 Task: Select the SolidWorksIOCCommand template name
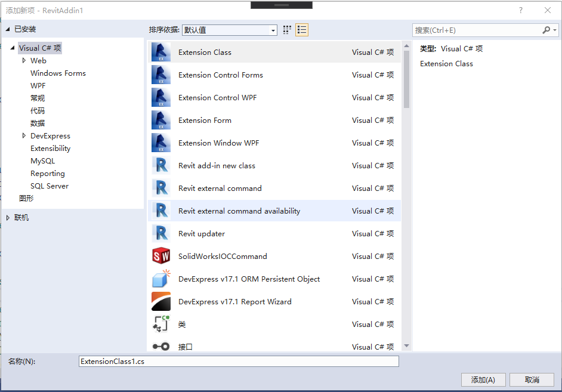(x=223, y=256)
